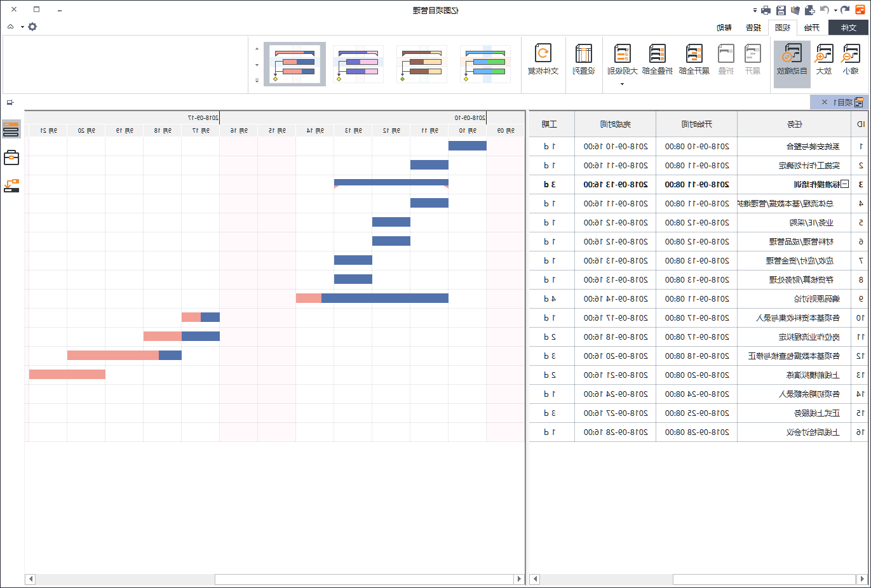Open the 大纲级别 outline level menu

click(x=622, y=63)
